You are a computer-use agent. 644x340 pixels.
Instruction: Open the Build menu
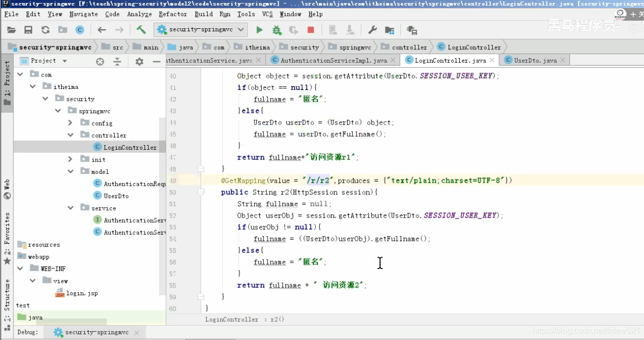tap(204, 14)
